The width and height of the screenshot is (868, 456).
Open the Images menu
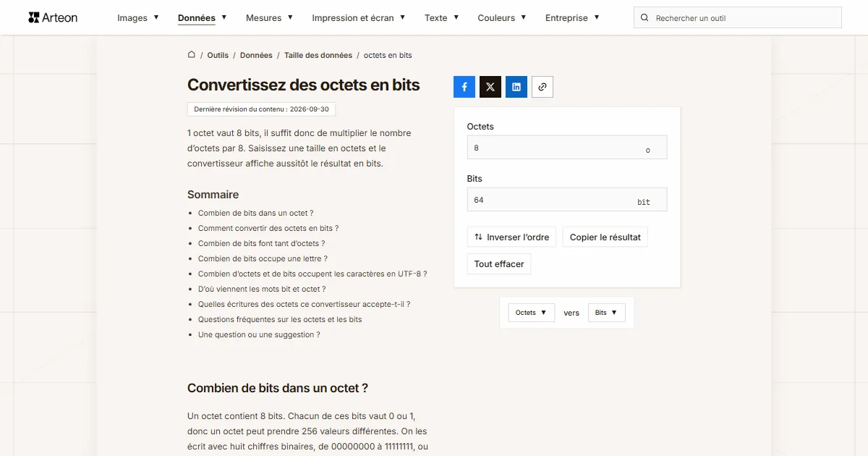pos(138,18)
